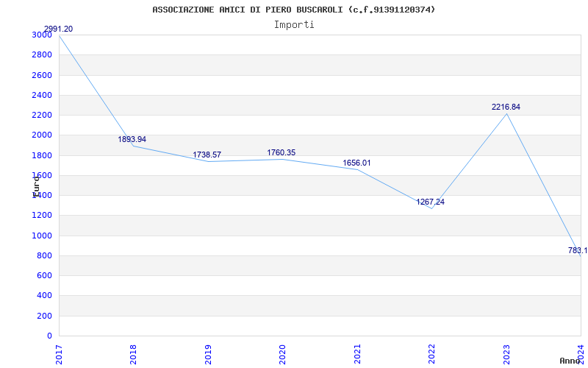Click the 2600 y-axis tick label
Screen dimensions: 588x368
click(x=42, y=75)
